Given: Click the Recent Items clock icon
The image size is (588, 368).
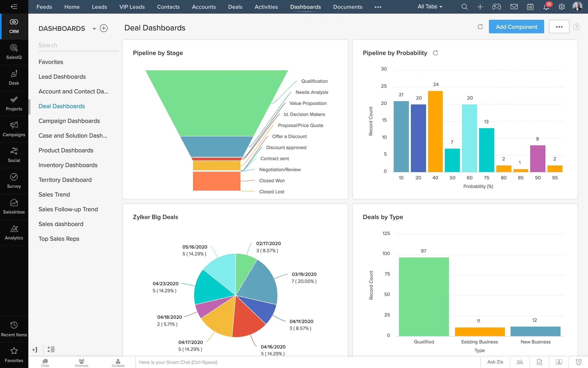Looking at the screenshot, I should pyautogui.click(x=14, y=325).
